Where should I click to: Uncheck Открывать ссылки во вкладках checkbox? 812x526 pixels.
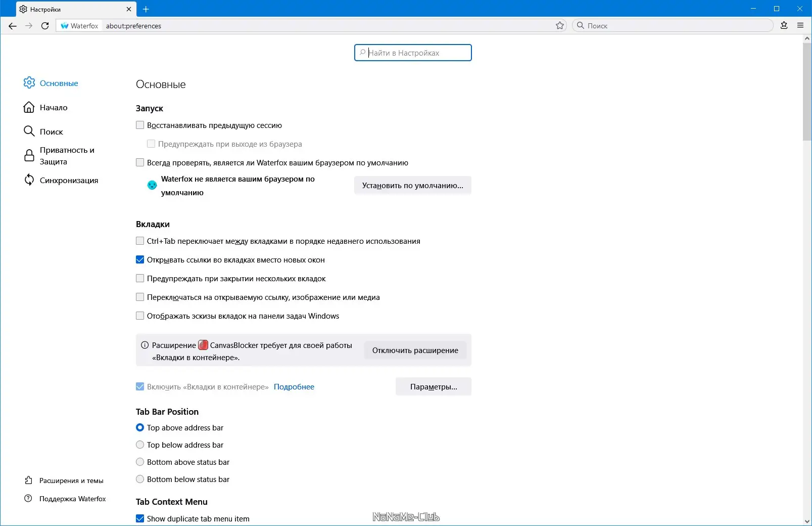[x=140, y=259]
